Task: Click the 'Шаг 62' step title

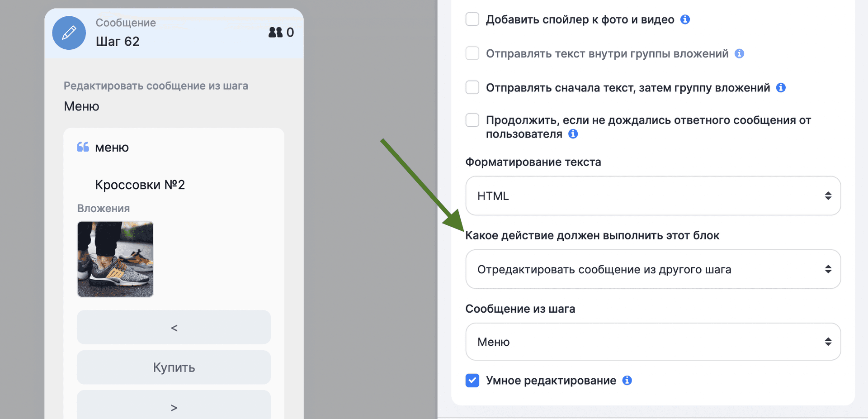Action: pos(118,42)
